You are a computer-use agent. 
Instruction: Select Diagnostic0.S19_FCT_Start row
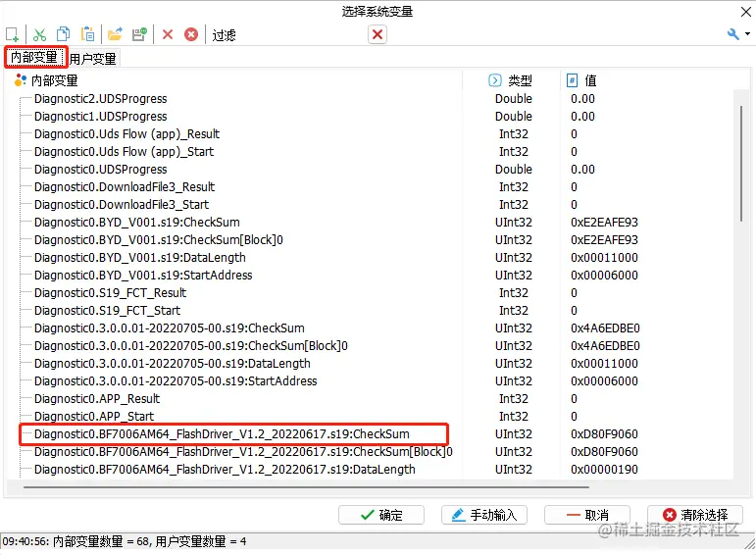click(107, 311)
